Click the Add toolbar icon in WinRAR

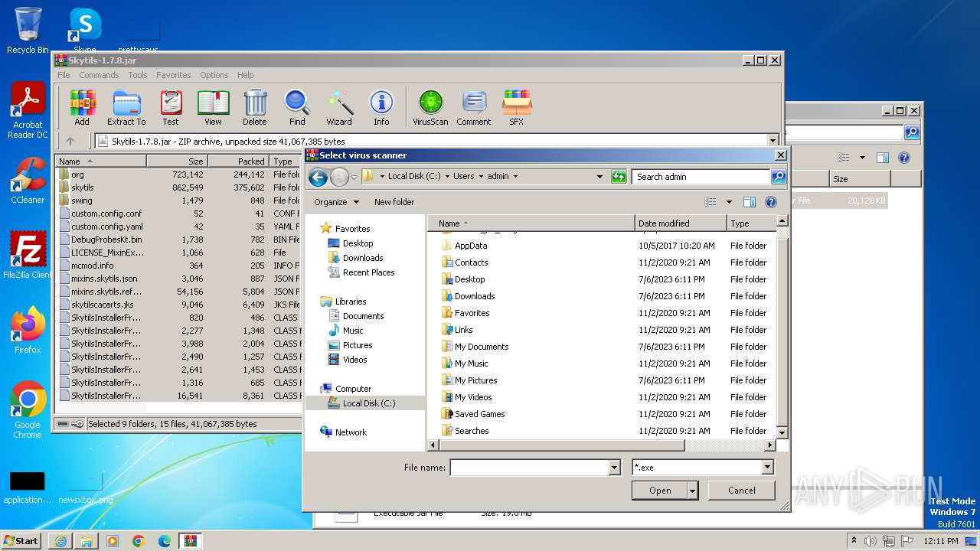(82, 107)
